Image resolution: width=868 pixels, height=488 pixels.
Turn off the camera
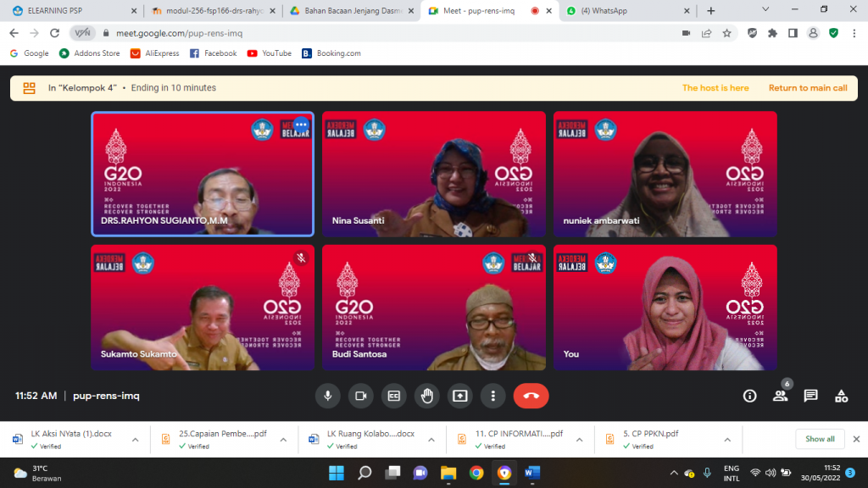360,396
